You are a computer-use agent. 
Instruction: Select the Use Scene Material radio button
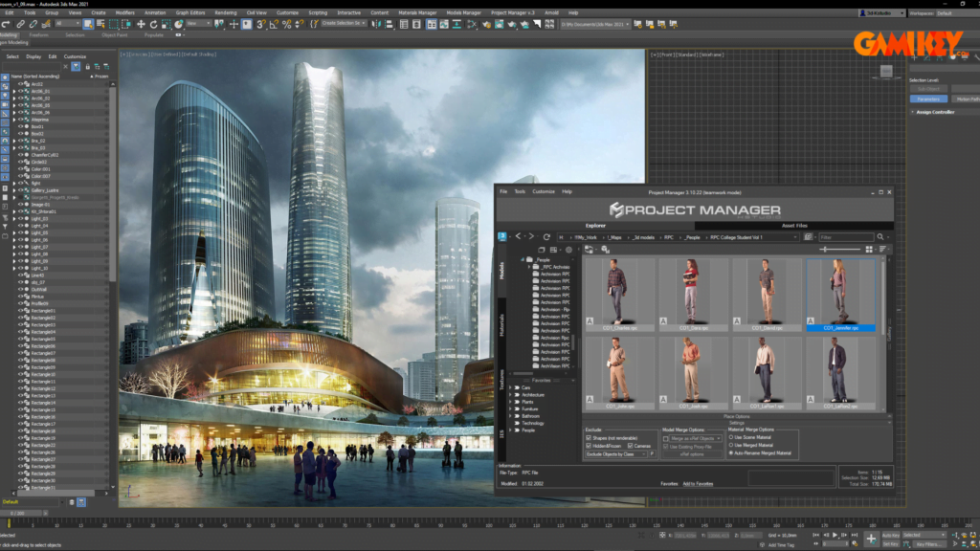point(730,437)
